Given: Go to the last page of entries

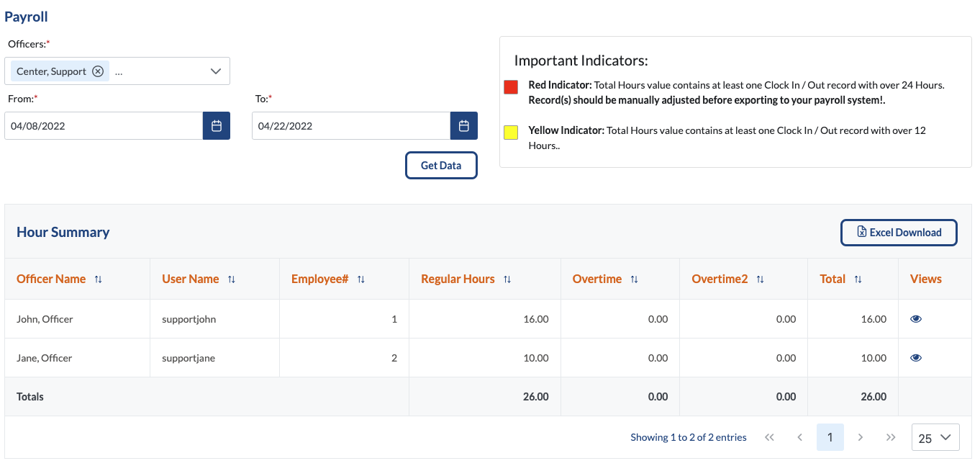Looking at the screenshot, I should (x=891, y=437).
